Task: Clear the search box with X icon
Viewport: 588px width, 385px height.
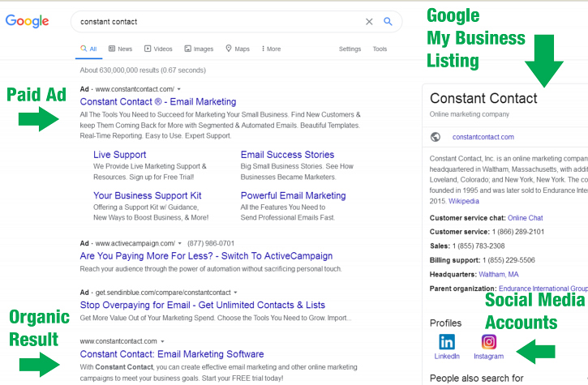Action: (x=369, y=22)
